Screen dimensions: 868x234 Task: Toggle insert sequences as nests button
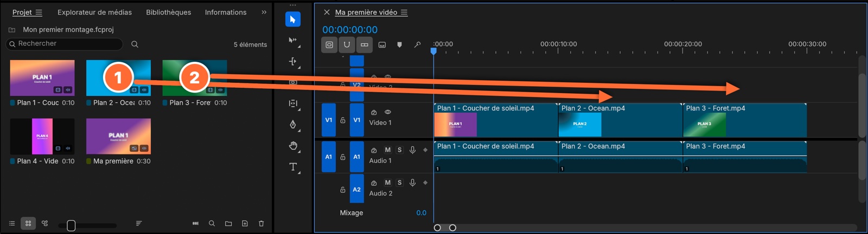329,45
